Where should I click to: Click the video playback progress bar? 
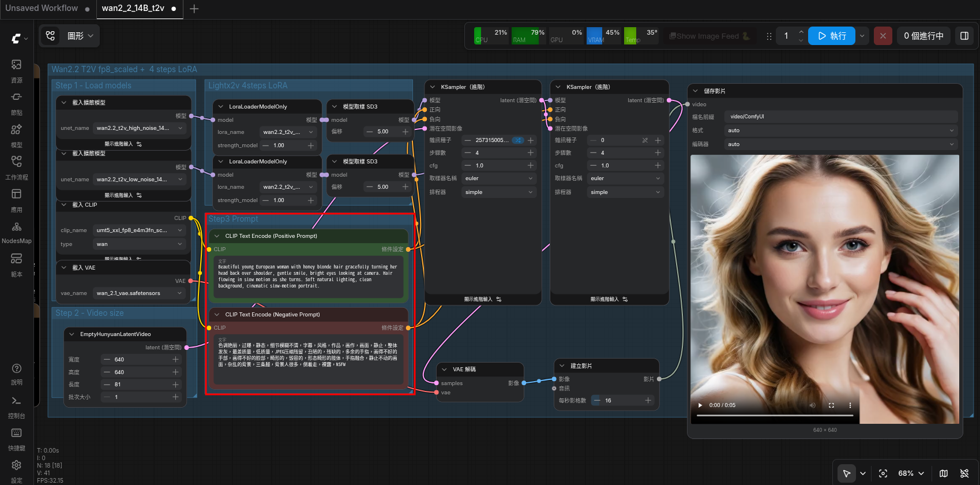coord(775,415)
